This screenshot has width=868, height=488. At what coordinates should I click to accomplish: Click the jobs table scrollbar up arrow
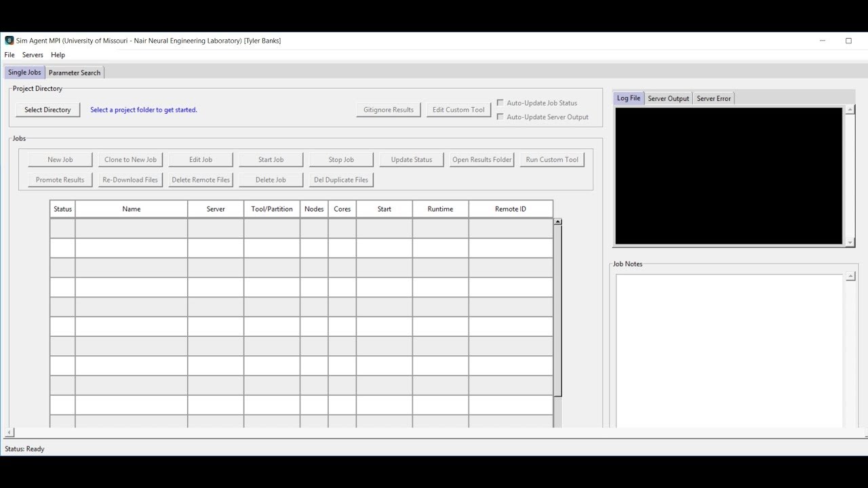558,222
